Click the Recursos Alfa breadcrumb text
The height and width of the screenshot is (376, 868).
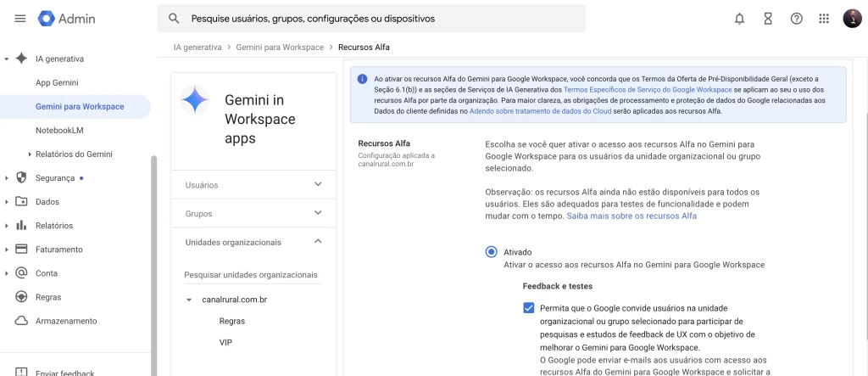[364, 48]
